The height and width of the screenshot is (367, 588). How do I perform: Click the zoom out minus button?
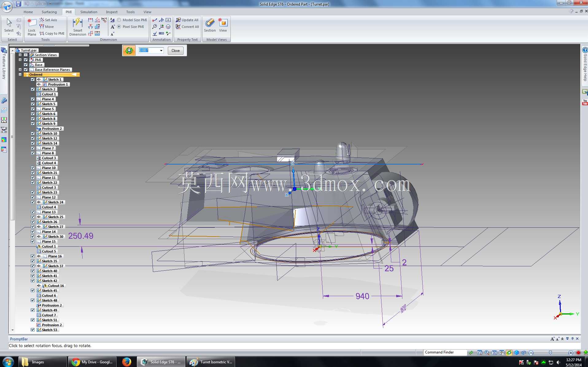[531, 353]
